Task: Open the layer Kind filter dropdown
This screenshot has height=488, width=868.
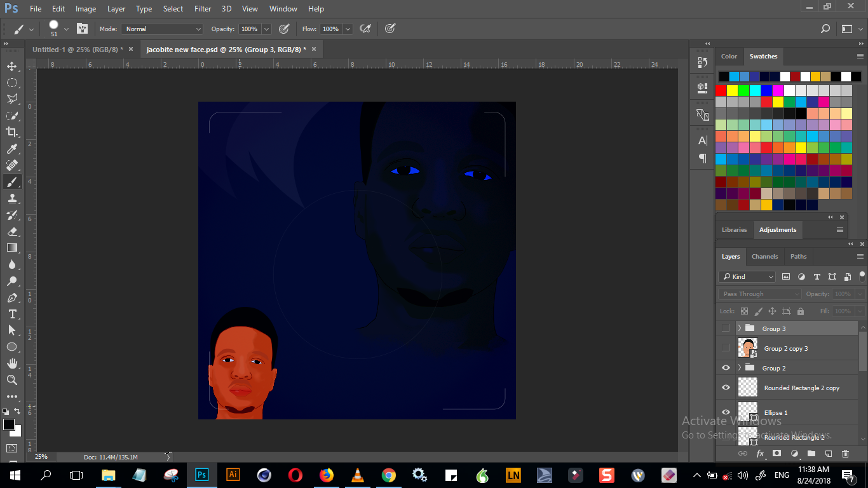Action: [747, 276]
